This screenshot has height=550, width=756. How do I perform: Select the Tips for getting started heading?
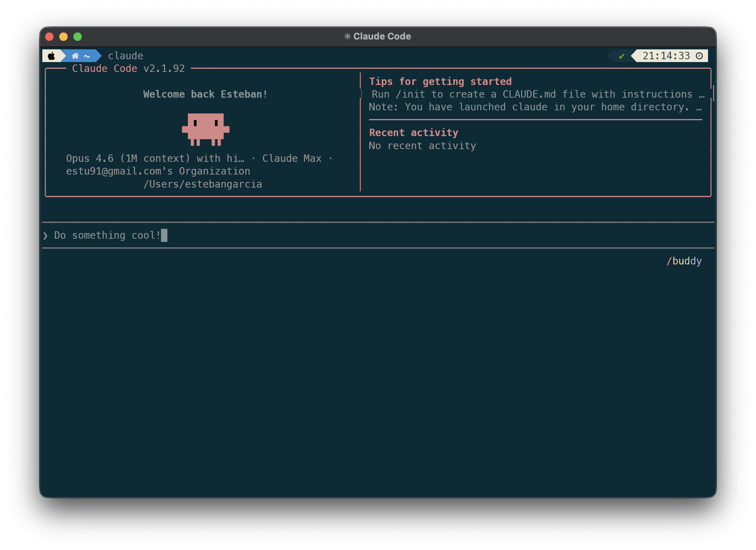pyautogui.click(x=440, y=81)
